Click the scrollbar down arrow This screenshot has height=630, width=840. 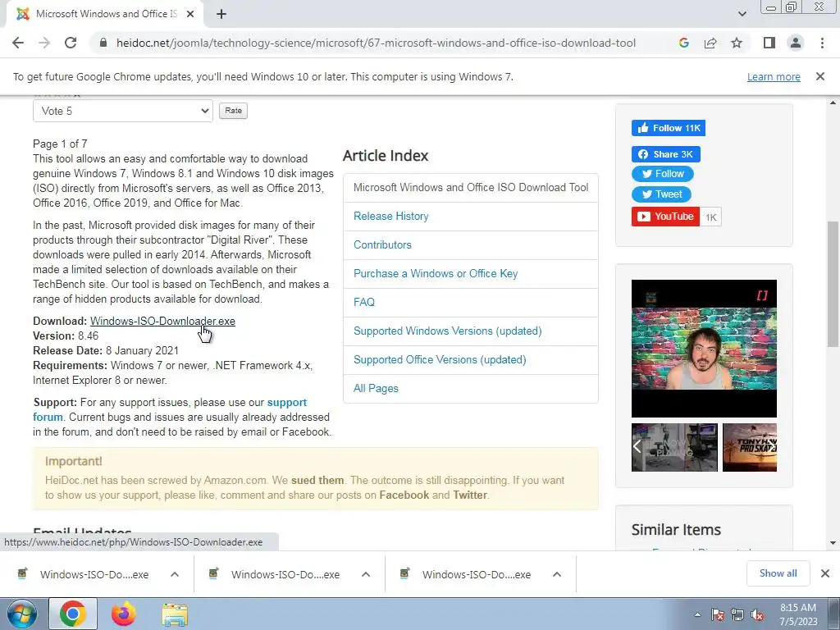tap(833, 543)
